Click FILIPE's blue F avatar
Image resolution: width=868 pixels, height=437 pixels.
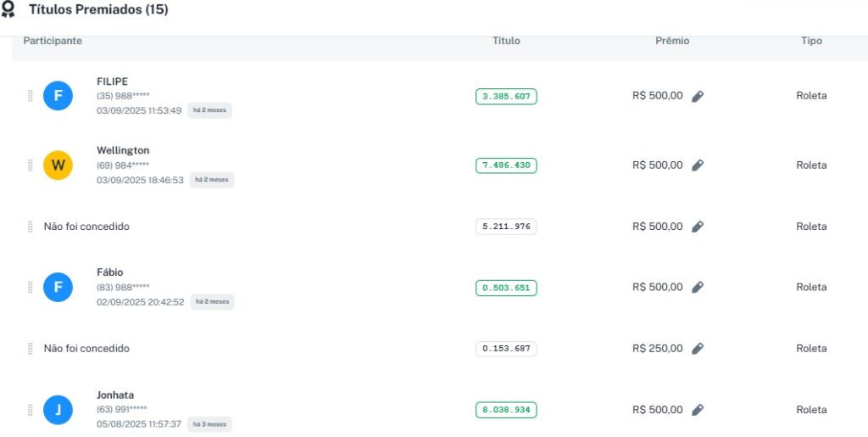58,96
